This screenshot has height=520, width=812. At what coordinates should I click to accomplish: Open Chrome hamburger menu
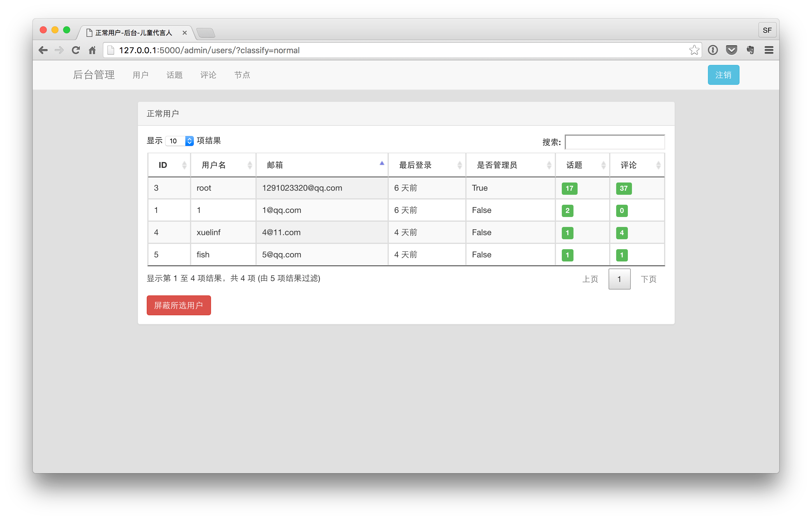pos(769,50)
